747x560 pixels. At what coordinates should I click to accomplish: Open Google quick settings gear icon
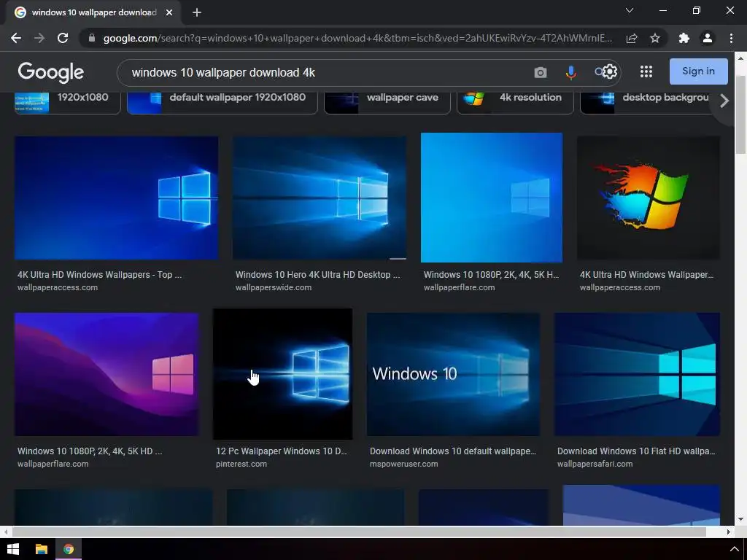(610, 71)
